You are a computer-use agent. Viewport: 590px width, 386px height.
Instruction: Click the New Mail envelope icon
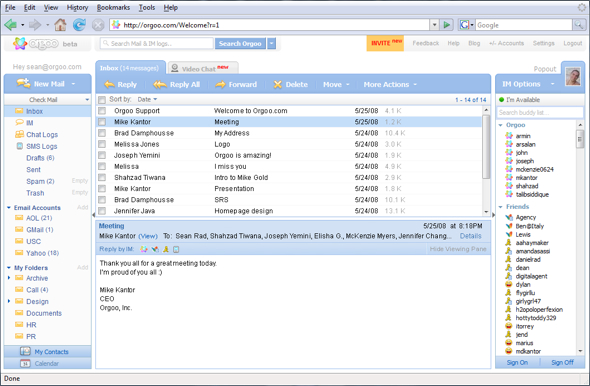tap(24, 83)
